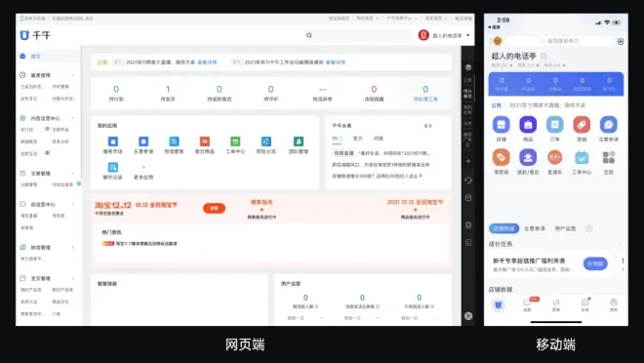Click the red user avatar in web header
Viewport: 644px width, 363px height.
tap(423, 35)
